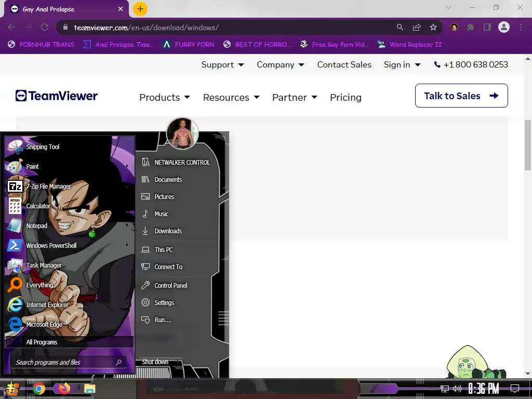This screenshot has width=532, height=399.
Task: Open the shut down options arrow
Action: click(x=179, y=362)
